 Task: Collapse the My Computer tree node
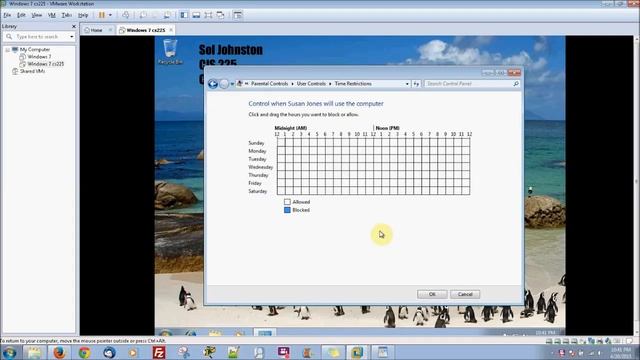pos(7,49)
